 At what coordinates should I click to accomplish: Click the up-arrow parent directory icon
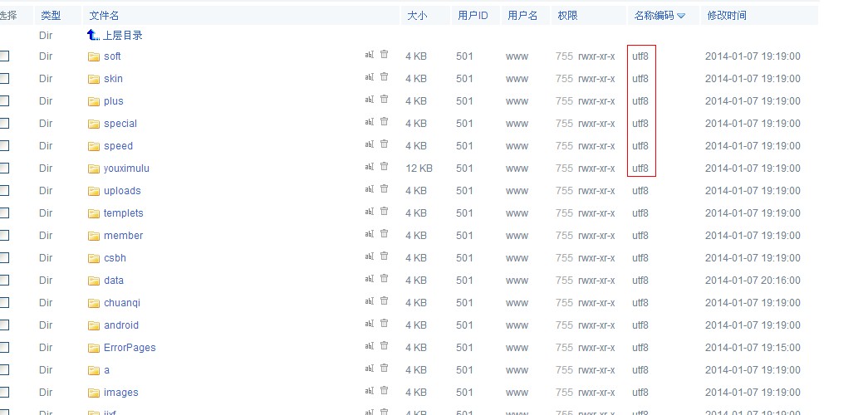[x=93, y=35]
